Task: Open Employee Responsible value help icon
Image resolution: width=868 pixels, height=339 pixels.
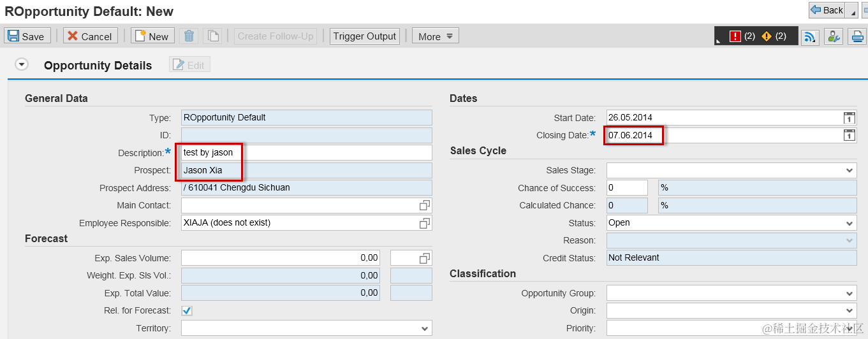Action: coord(425,223)
